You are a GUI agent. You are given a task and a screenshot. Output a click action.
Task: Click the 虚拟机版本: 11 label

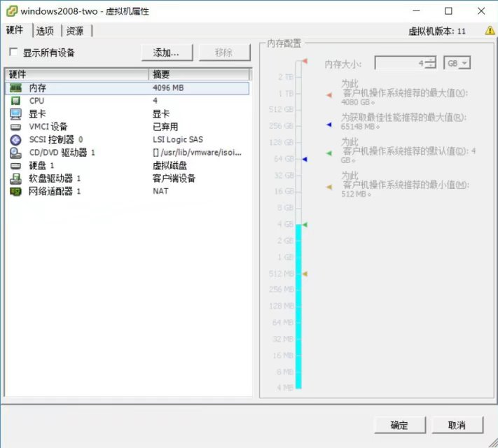click(437, 31)
